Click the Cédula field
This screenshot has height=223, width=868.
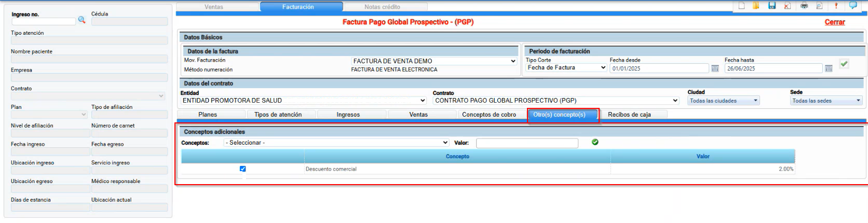point(129,21)
